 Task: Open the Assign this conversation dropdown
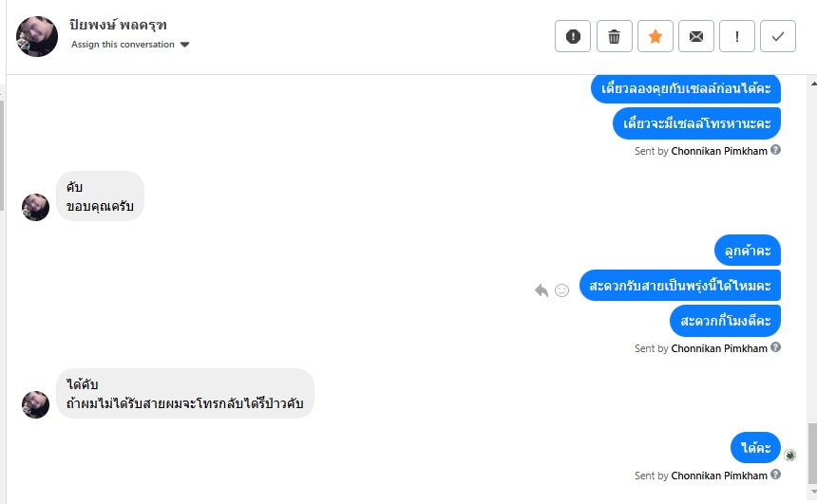pos(130,45)
